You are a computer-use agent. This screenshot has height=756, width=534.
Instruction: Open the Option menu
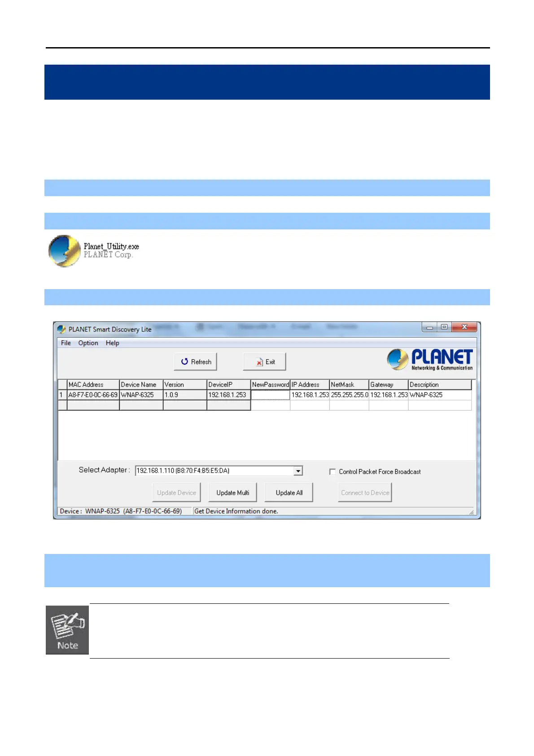(88, 343)
